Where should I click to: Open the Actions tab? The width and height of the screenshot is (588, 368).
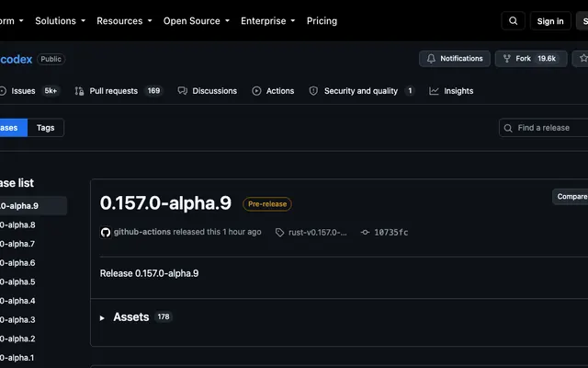[273, 91]
